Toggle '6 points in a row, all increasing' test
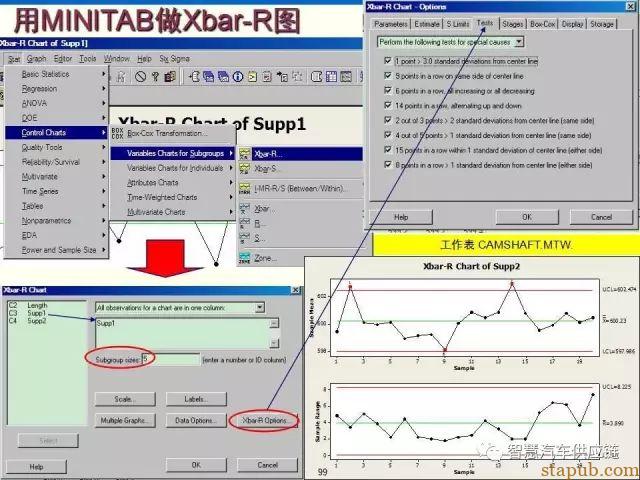The image size is (640, 480). pos(388,90)
